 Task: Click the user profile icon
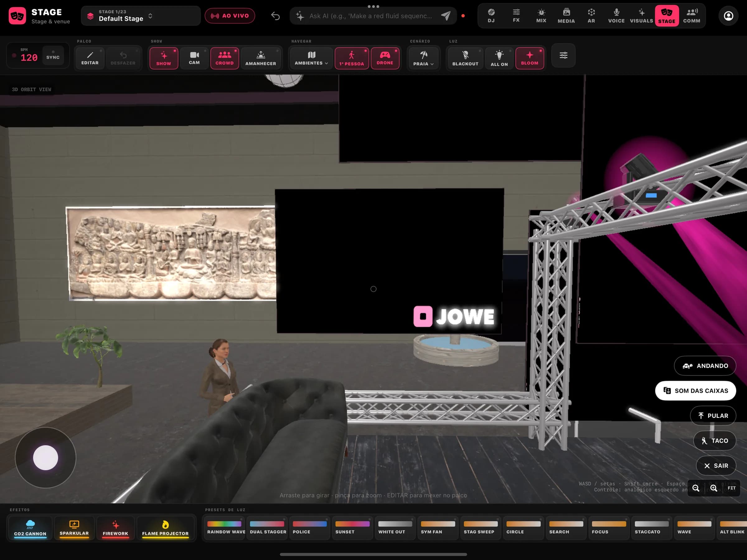click(728, 16)
